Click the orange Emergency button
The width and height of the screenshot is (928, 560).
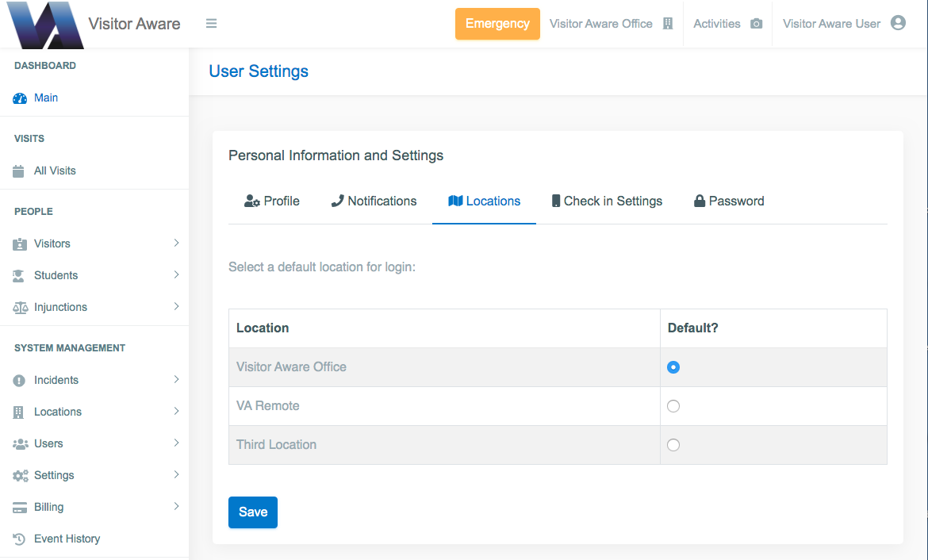497,24
